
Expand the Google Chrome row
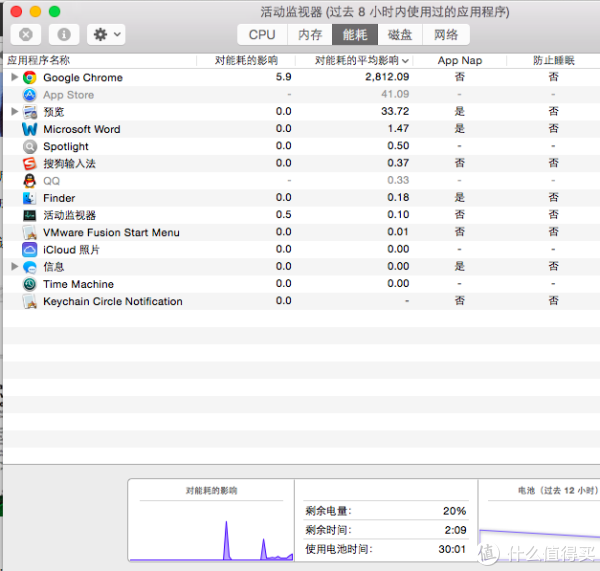(15, 77)
